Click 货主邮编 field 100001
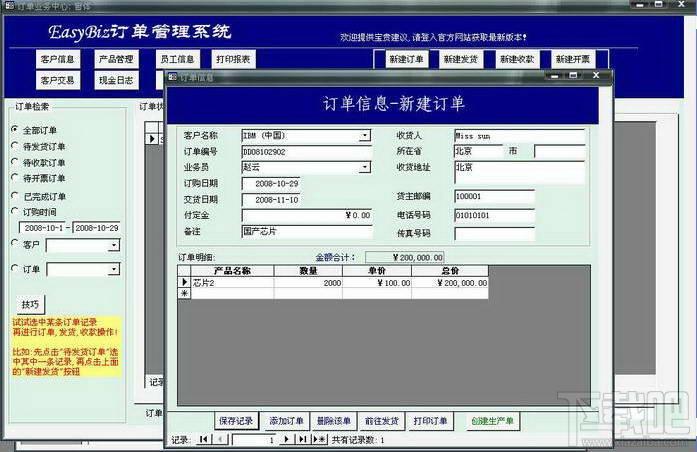This screenshot has height=452, width=697. (x=494, y=196)
